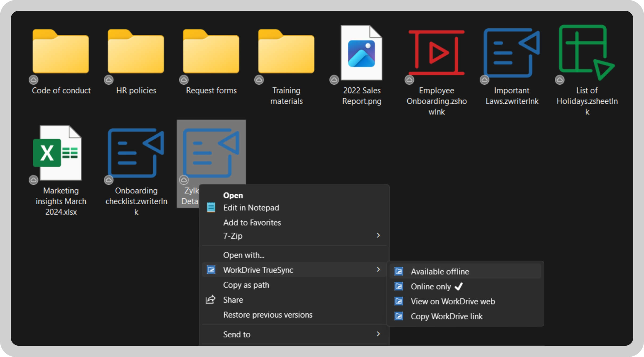Click Copy WorkDrive link
644x357 pixels.
[446, 316]
